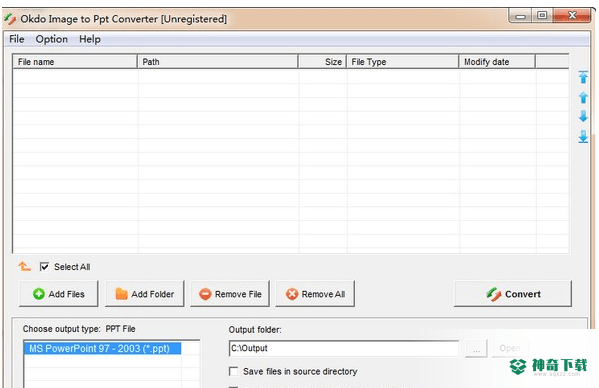
Task: Click the Output folder path field
Action: pyautogui.click(x=344, y=348)
